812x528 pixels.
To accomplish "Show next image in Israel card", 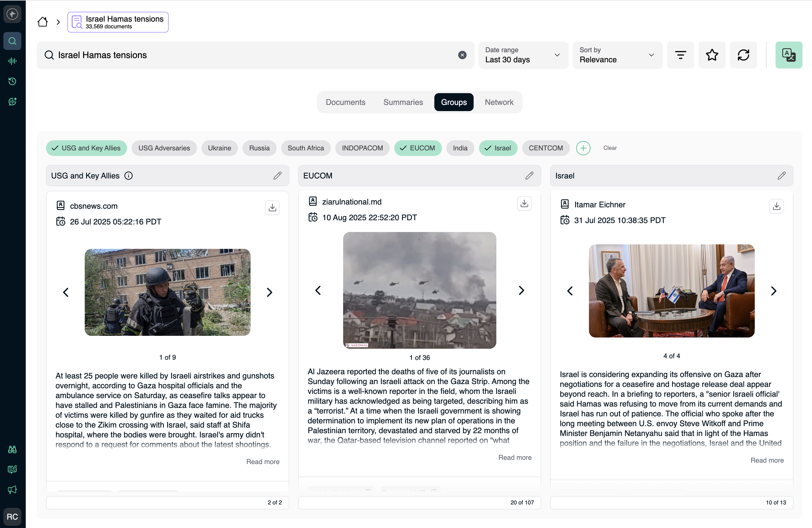I will tap(774, 291).
